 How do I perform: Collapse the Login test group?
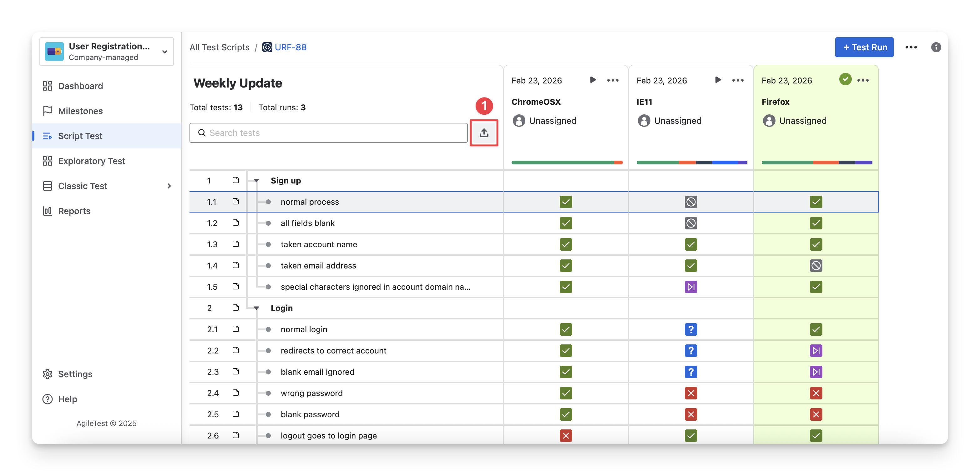[x=256, y=308]
